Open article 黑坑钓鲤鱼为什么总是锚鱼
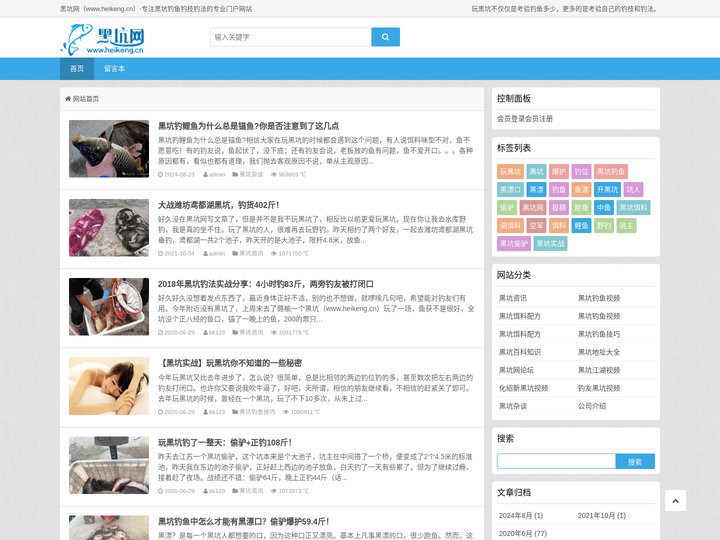Screen dimensions: 720x540 (x=248, y=125)
